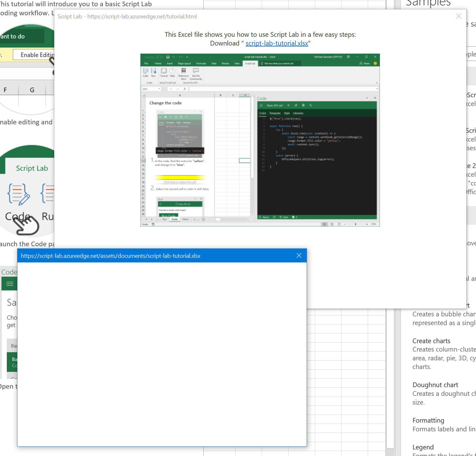Click the Excel tutorial screenshot image
Image resolution: width=476 pixels, height=456 pixels.
click(260, 140)
